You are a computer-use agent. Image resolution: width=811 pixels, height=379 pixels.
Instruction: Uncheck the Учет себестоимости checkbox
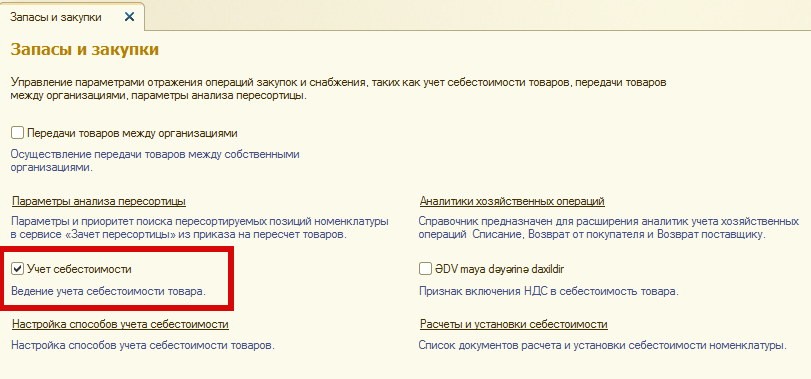18,269
